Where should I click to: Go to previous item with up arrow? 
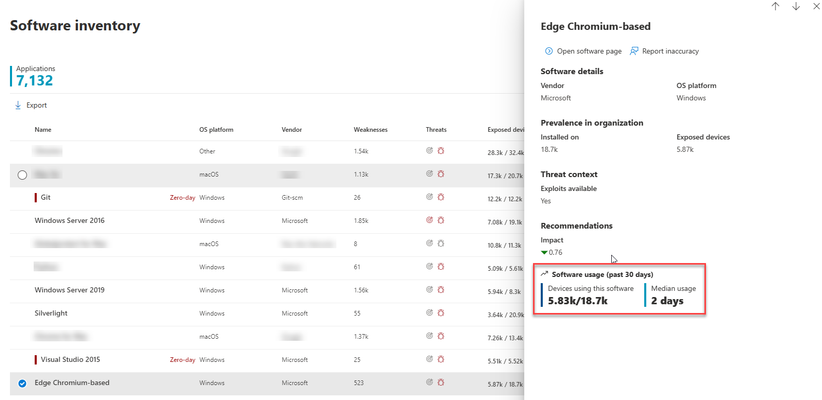(x=775, y=6)
